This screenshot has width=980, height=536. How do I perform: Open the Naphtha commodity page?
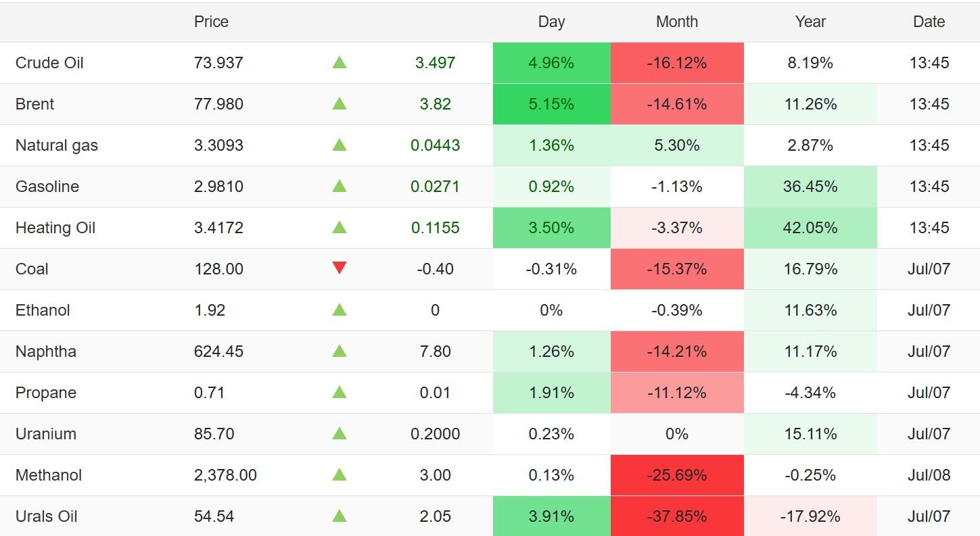click(x=46, y=351)
